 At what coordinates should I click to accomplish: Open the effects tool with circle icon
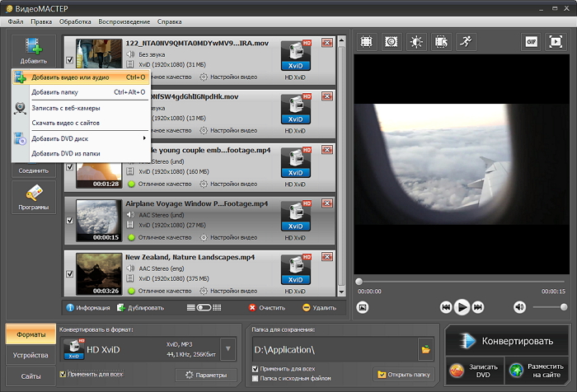coord(392,42)
